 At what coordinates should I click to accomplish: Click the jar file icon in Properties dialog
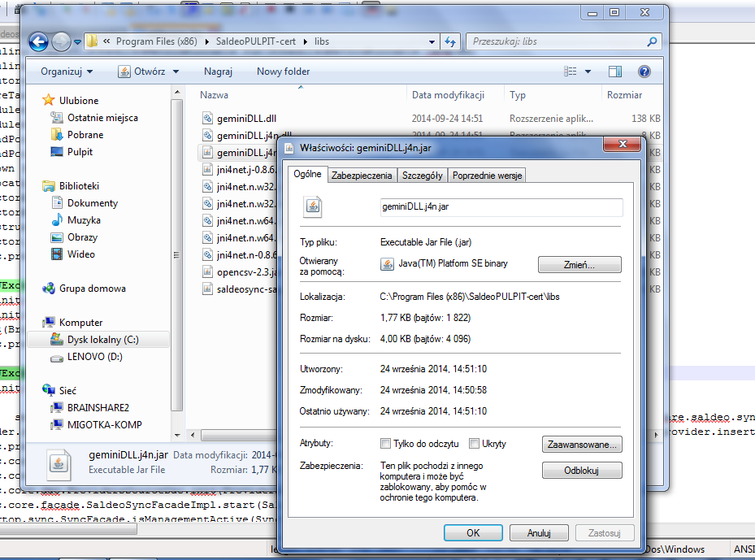[313, 207]
